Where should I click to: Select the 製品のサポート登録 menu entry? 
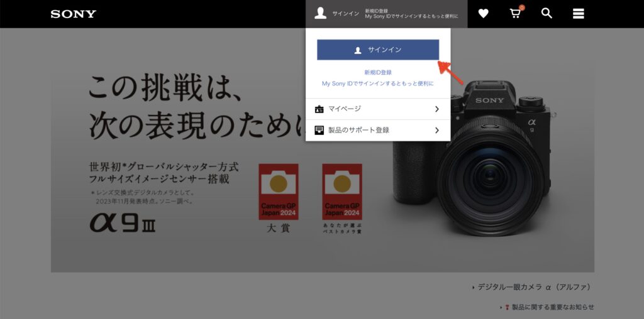coord(358,130)
